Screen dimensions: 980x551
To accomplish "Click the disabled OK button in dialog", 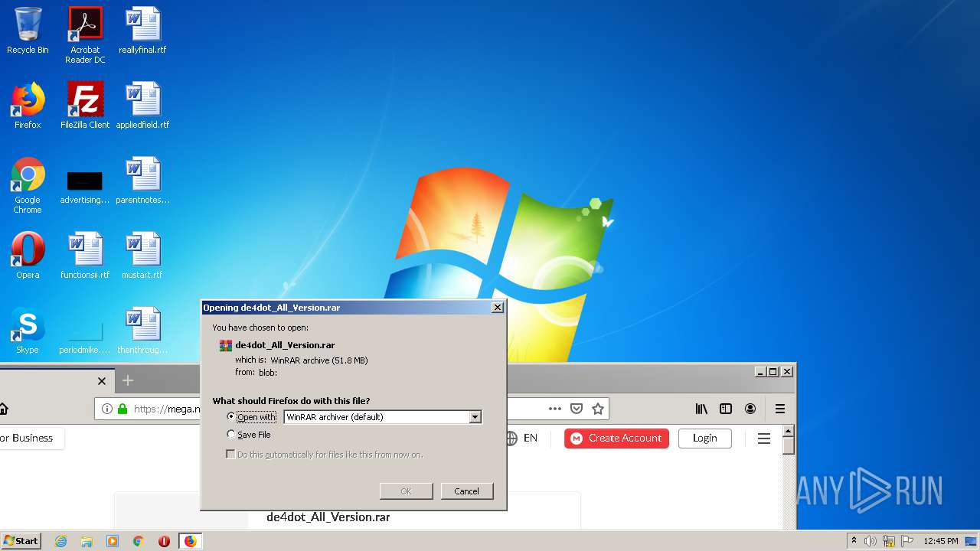I will 406,491.
